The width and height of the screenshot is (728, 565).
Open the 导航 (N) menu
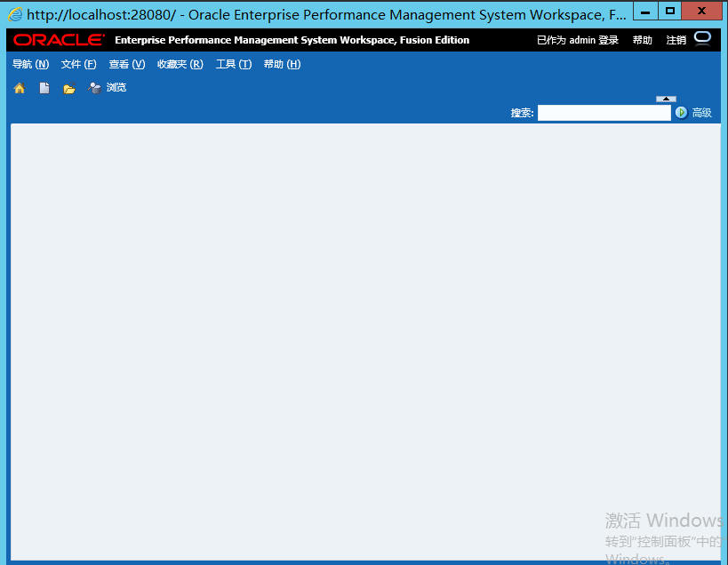tap(30, 64)
